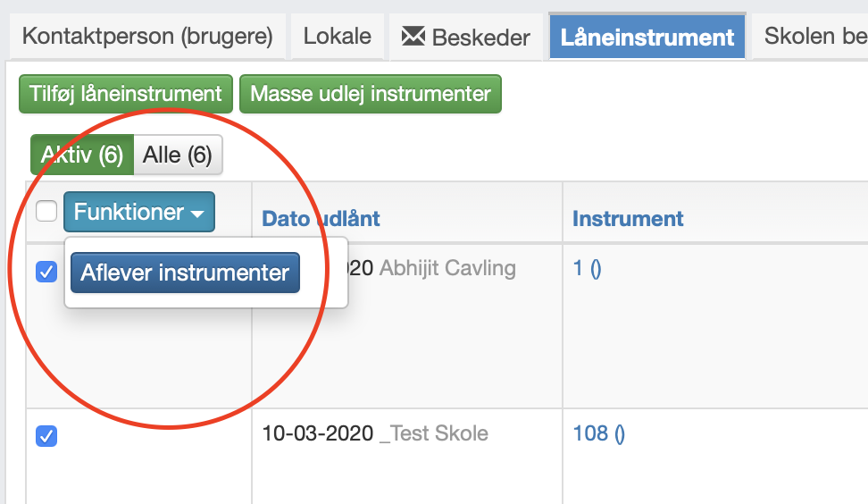Go to the Beskeder tab
The image size is (868, 504).
[x=465, y=37]
